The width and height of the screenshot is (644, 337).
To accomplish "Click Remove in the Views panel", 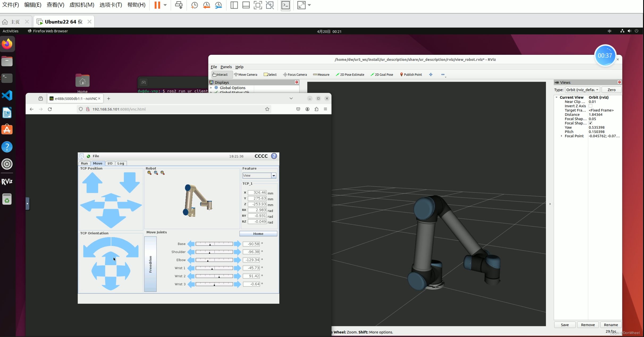I will point(588,325).
